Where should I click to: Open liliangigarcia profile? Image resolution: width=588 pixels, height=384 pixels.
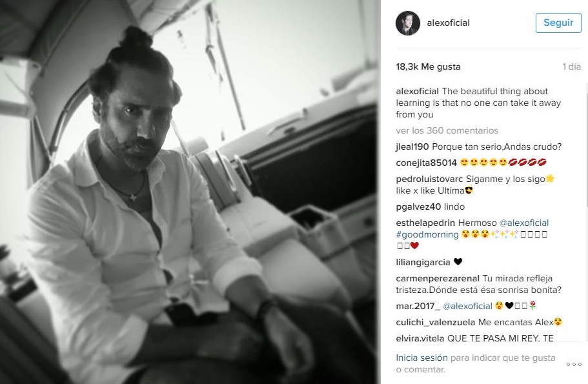(423, 262)
